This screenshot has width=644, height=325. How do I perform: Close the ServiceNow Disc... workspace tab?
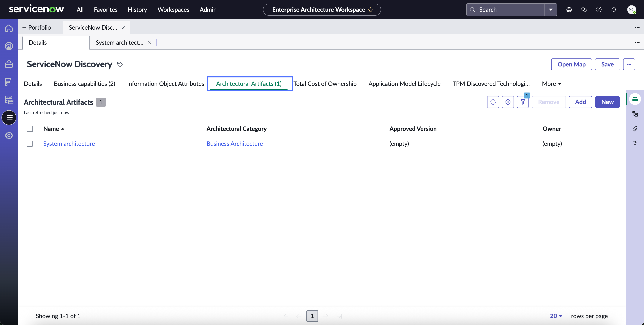point(123,28)
